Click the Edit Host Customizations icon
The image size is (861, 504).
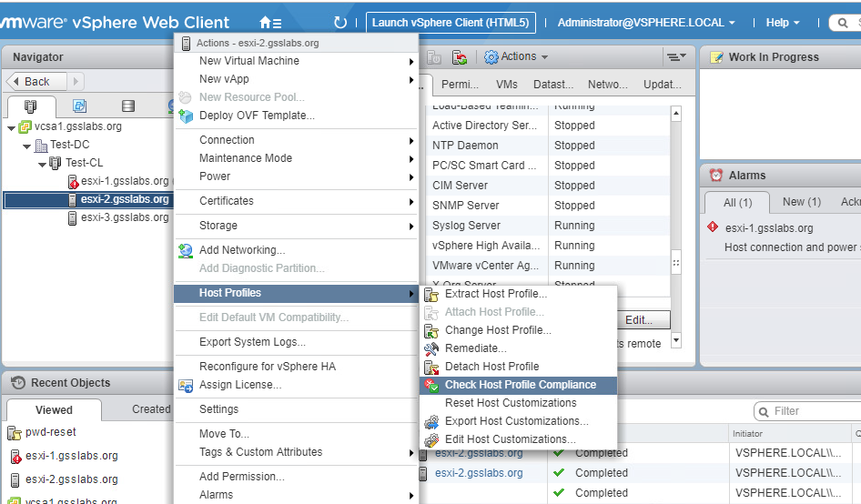[x=431, y=439]
